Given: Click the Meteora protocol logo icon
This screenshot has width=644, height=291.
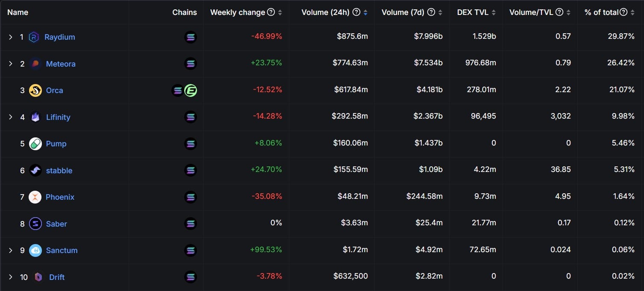Looking at the screenshot, I should (35, 64).
